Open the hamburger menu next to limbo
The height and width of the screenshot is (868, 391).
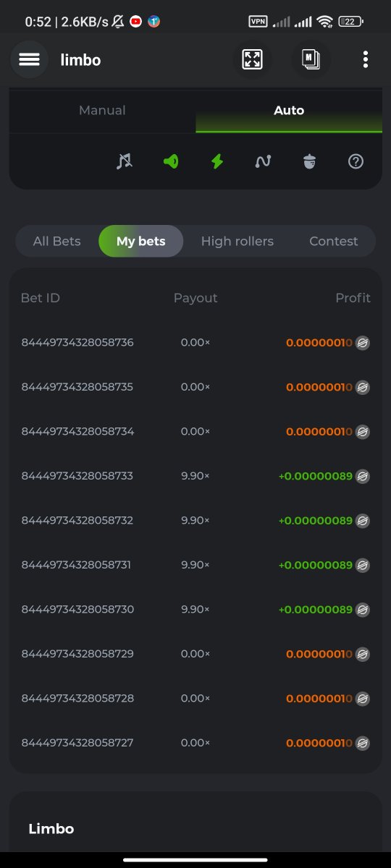point(29,59)
